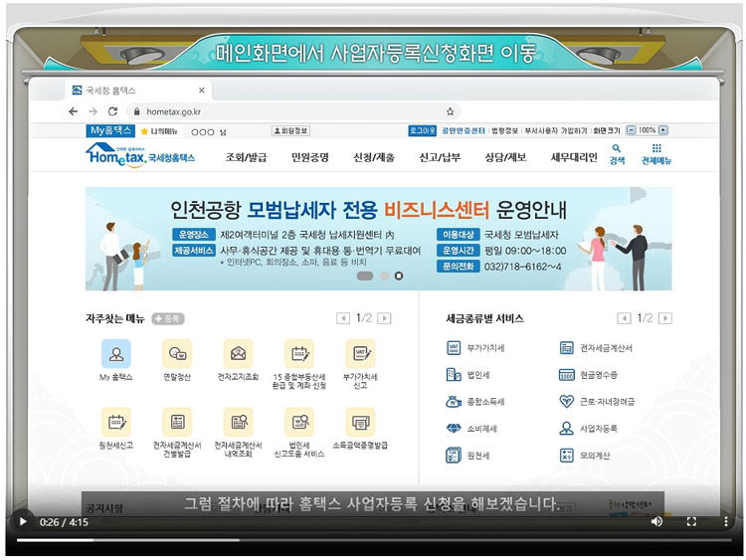
Task: Go to previous 자주찾는 메뉴 page
Action: [x=342, y=318]
